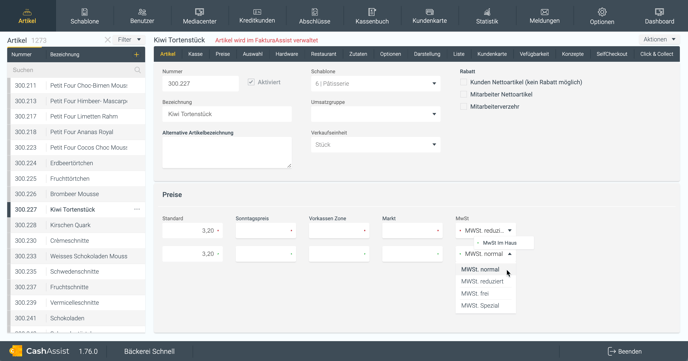Open the Verkaufseinheit dropdown
Image resolution: width=688 pixels, height=361 pixels.
coord(376,145)
